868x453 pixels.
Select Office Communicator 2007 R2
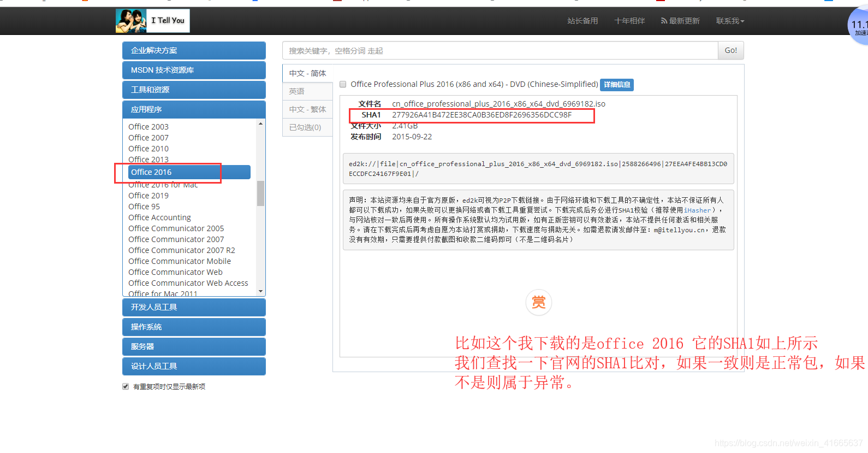(x=182, y=250)
